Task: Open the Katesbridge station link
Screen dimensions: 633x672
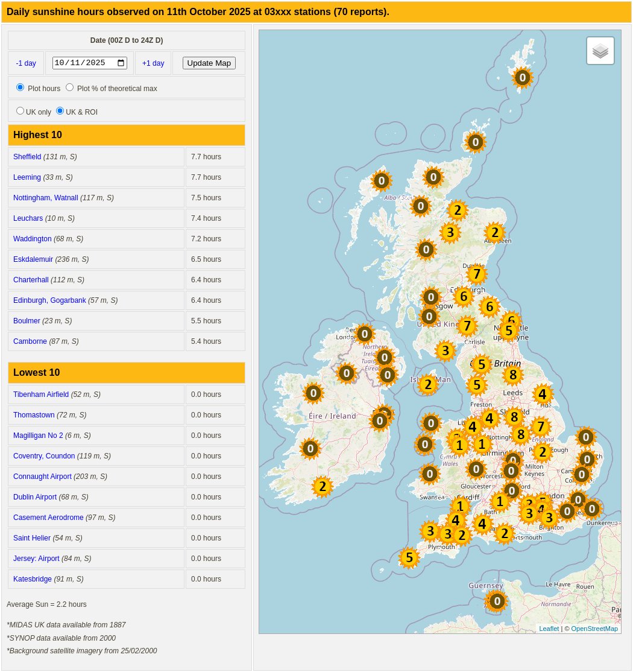Action: (33, 580)
